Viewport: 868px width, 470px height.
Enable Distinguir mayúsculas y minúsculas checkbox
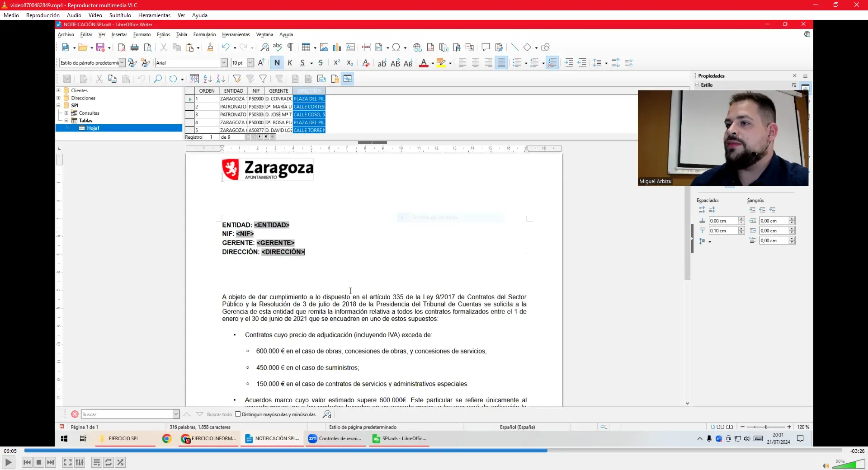(x=238, y=414)
